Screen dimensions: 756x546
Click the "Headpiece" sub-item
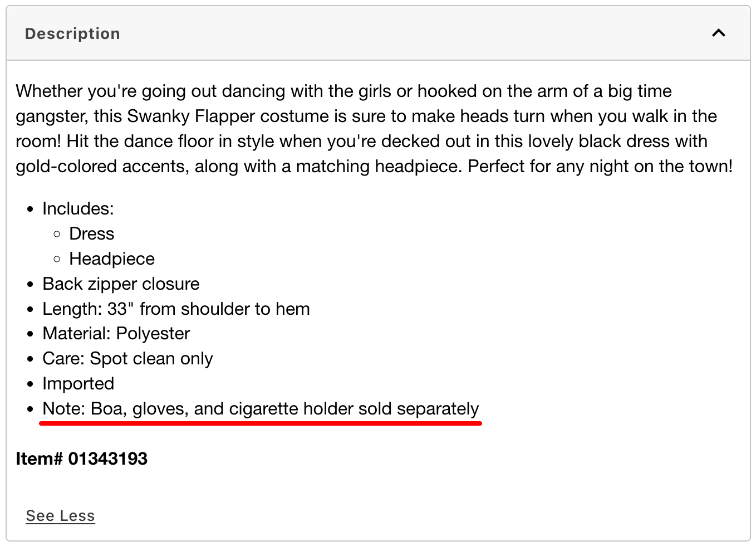[111, 259]
